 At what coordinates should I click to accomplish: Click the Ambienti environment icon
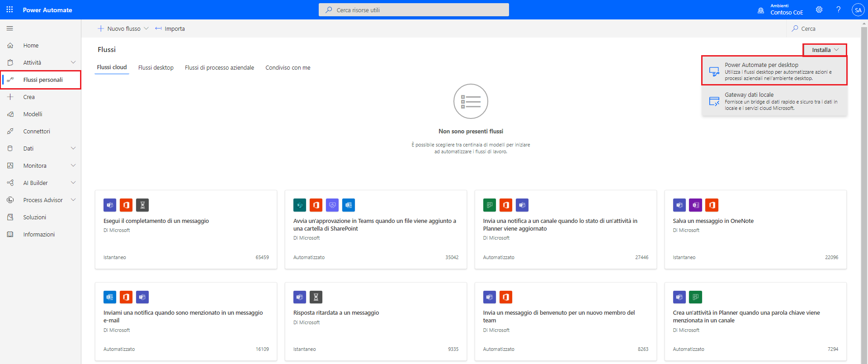click(761, 10)
